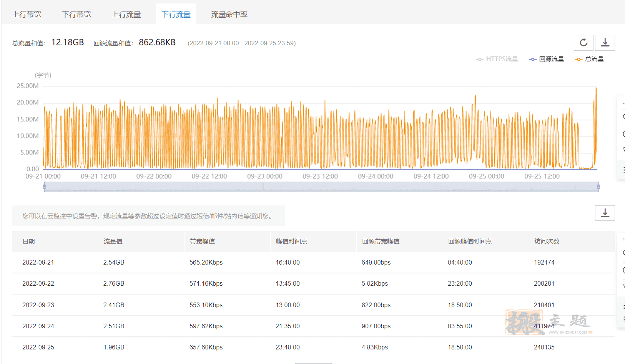Switch to the 上行带宽 tab
This screenshot has height=364, width=625.
coord(27,14)
